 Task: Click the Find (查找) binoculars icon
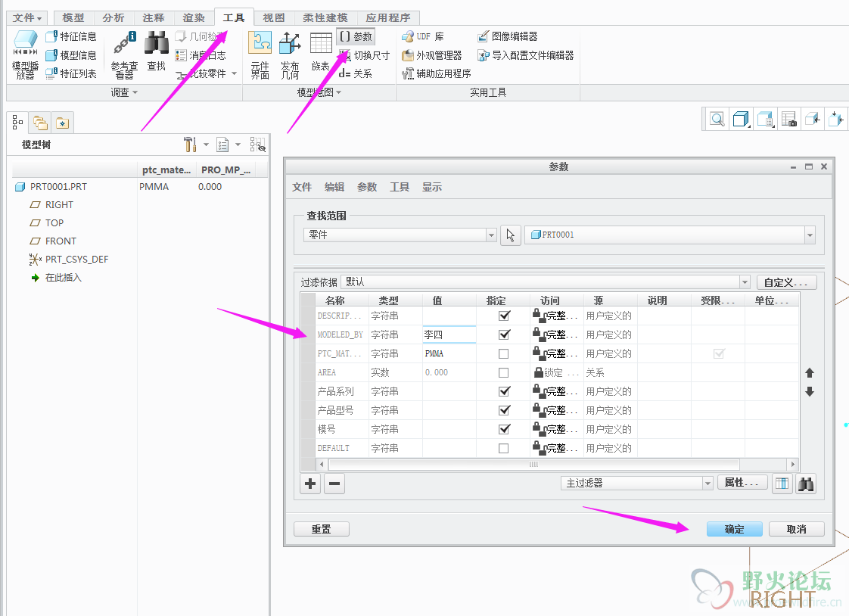(x=157, y=43)
